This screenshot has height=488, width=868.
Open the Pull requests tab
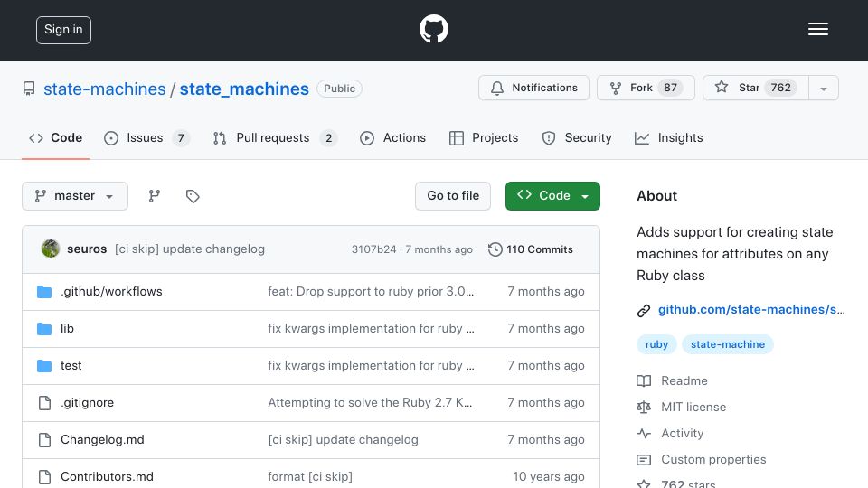point(275,137)
